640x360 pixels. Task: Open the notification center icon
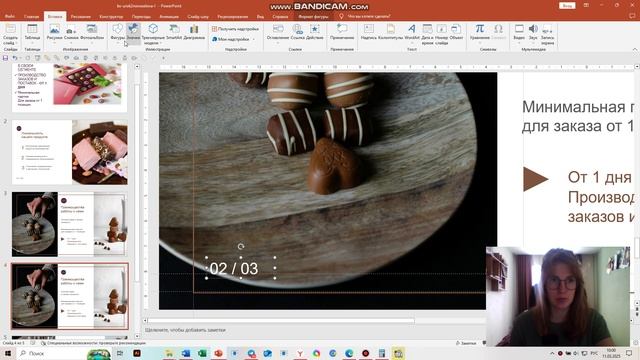629,353
